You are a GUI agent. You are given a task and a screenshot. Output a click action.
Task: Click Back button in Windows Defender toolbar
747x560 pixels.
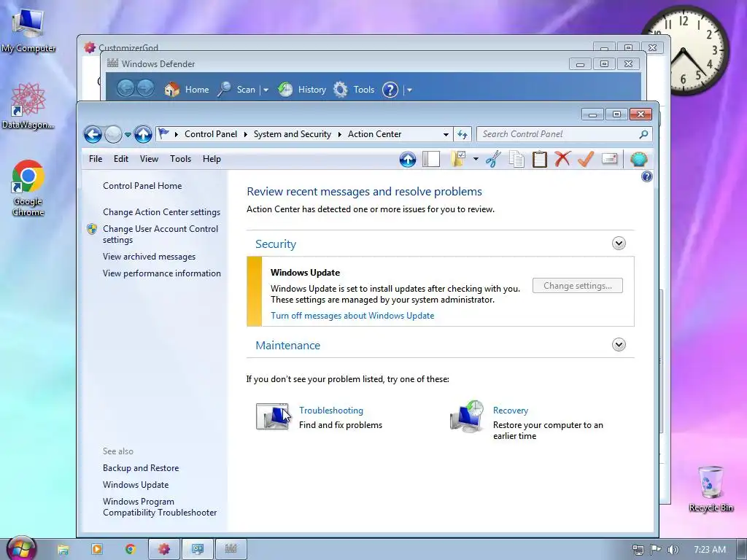[125, 88]
